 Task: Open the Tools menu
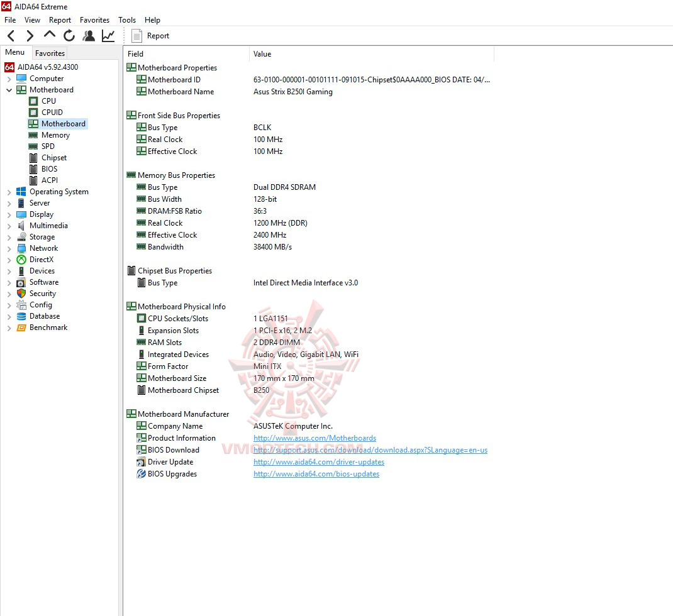click(127, 19)
